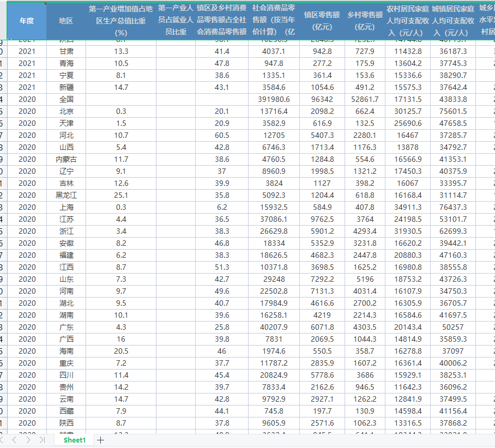Click the 四川 region cell
Image resolution: width=495 pixels, height=448 pixels.
[x=66, y=376]
